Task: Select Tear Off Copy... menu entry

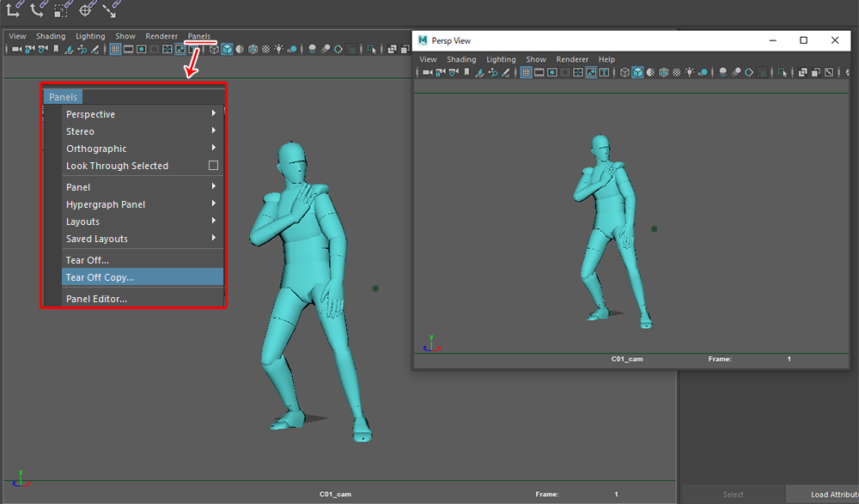Action: click(100, 277)
